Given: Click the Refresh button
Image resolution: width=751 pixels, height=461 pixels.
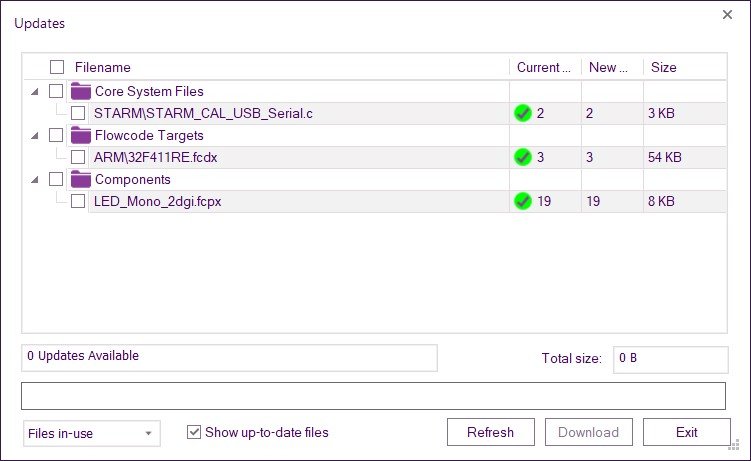Looking at the screenshot, I should click(490, 432).
